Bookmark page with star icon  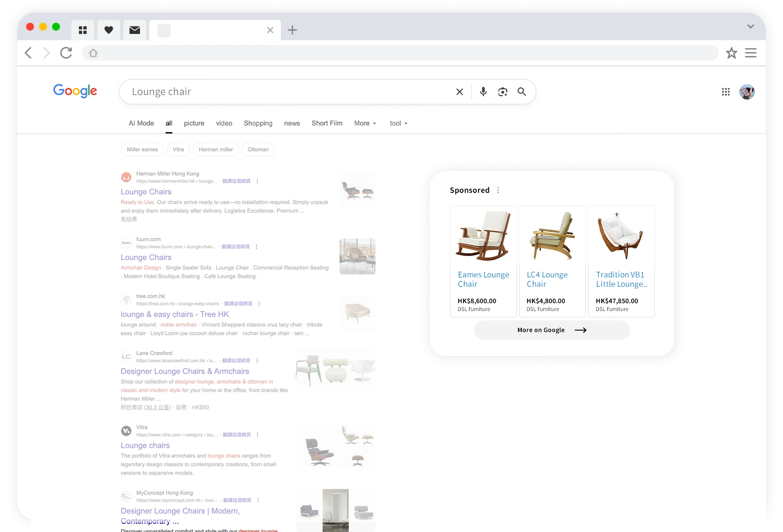731,53
